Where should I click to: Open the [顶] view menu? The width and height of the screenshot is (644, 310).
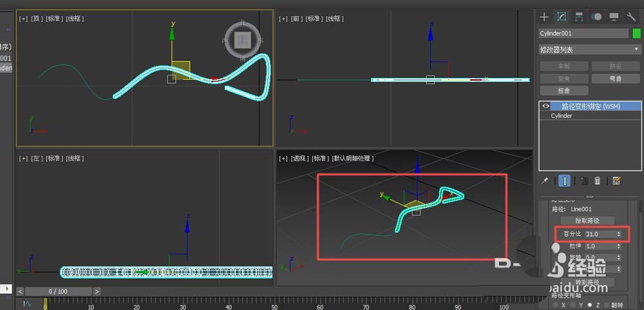[37, 19]
